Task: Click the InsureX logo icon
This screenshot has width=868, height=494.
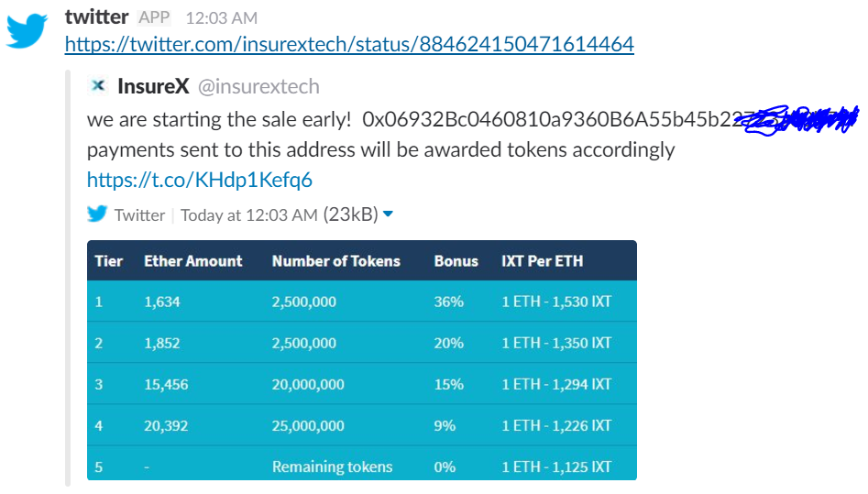Action: 98,86
